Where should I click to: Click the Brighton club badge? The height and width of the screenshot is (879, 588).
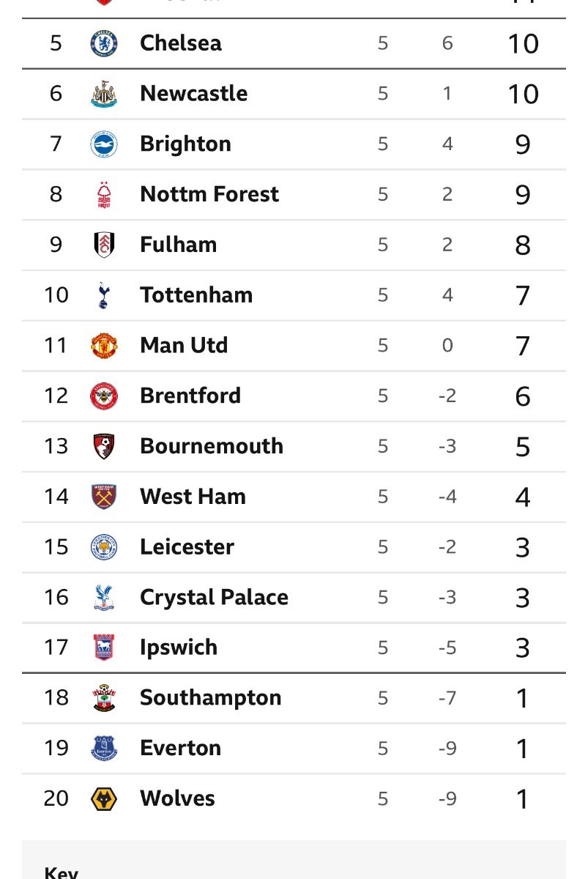click(x=103, y=144)
